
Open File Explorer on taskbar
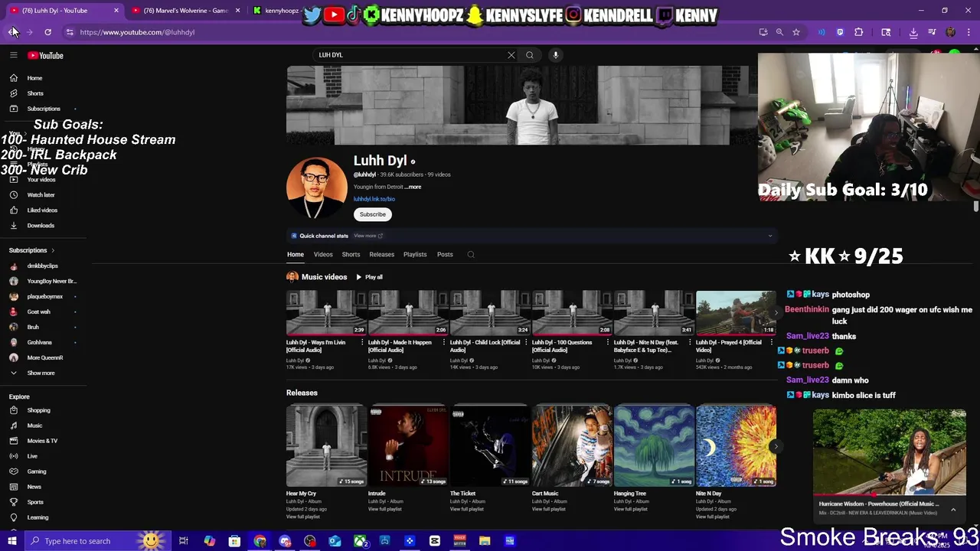485,541
